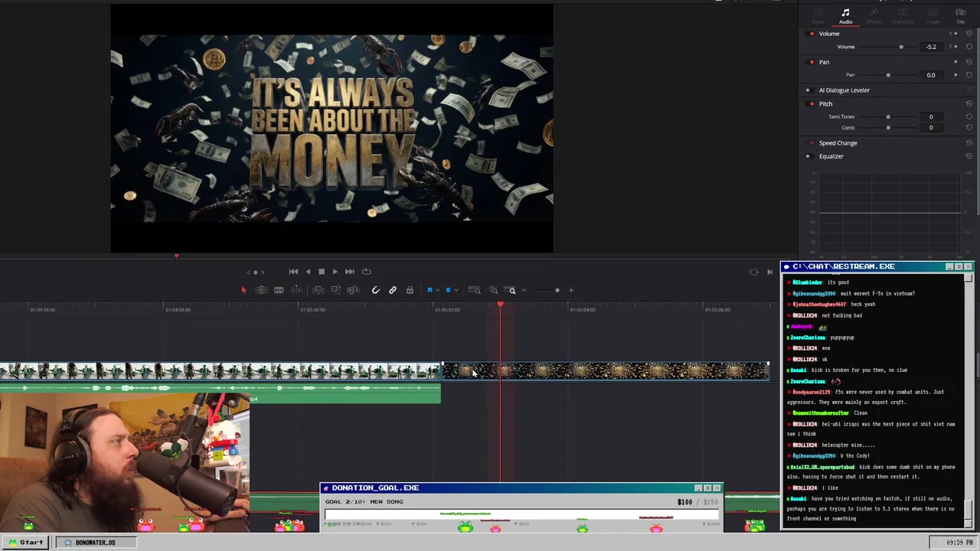Open the marker color dropdown arrow

tap(456, 290)
